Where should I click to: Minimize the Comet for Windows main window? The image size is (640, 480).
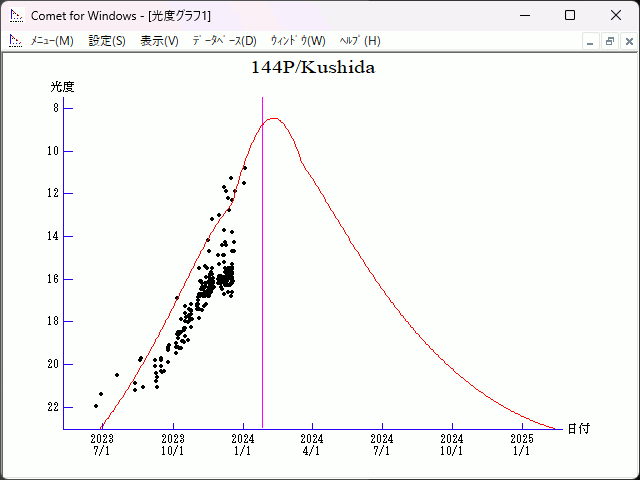[524, 16]
